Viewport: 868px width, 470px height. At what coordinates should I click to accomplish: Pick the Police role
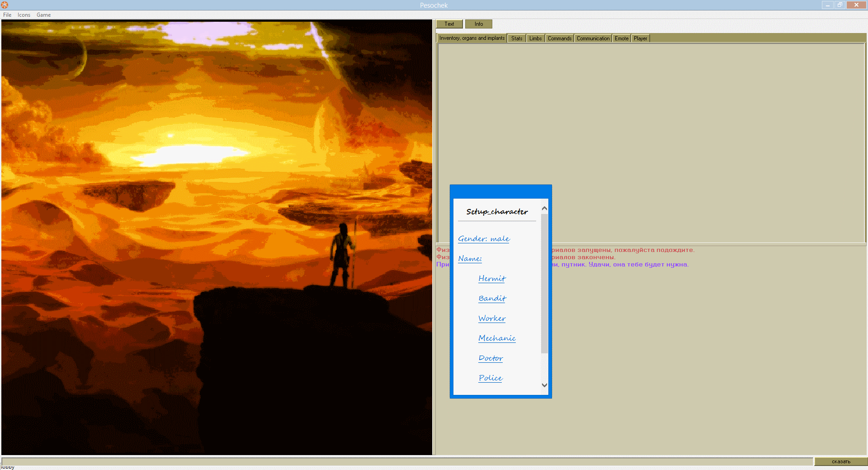tap(491, 378)
